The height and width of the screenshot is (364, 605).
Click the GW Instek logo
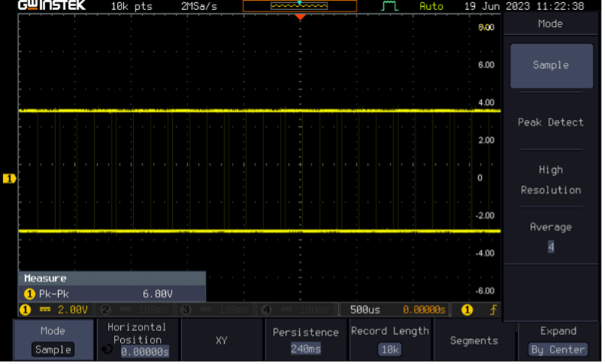[53, 5]
